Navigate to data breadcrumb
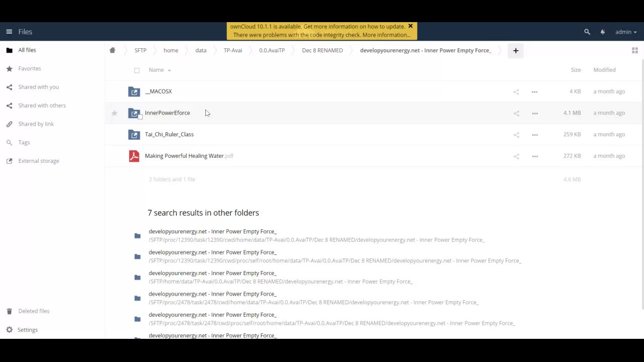 coord(201,50)
